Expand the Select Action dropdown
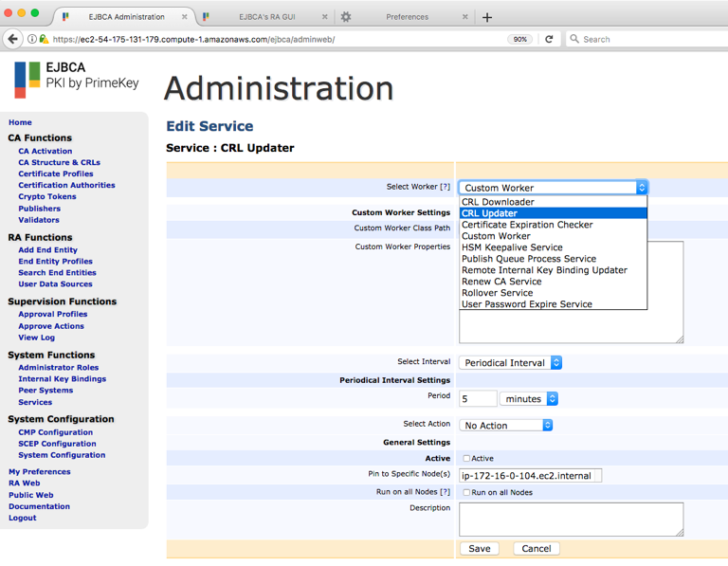This screenshot has width=728, height=566. point(505,425)
